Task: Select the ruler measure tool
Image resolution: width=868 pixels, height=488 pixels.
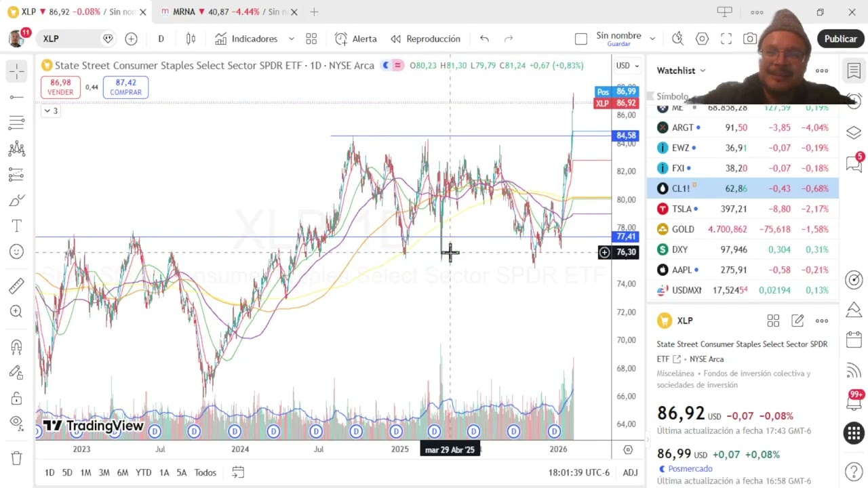Action: (x=17, y=285)
